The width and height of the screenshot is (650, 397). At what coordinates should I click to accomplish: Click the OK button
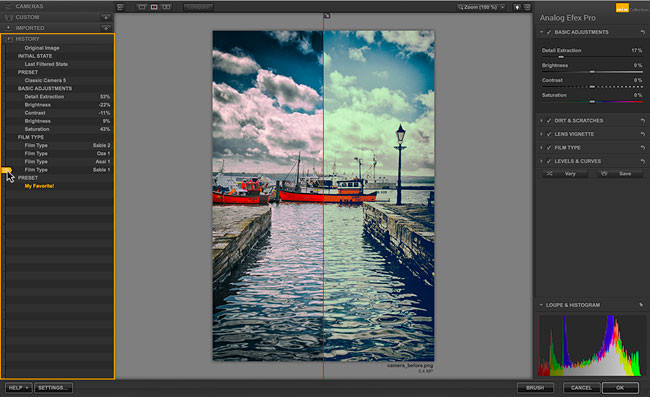click(620, 387)
